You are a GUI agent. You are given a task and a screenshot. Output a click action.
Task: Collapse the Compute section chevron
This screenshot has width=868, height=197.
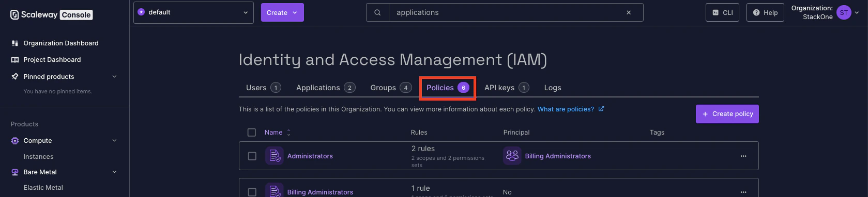pos(114,140)
